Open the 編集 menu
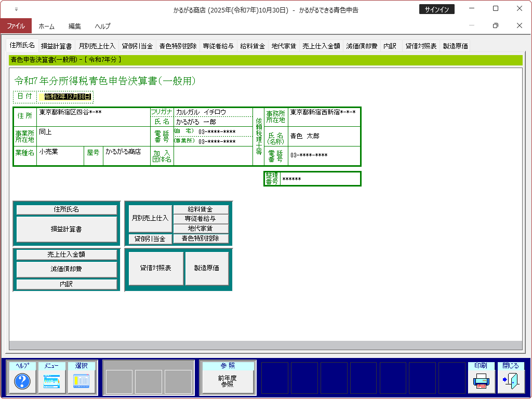The width and height of the screenshot is (532, 399). coord(75,26)
